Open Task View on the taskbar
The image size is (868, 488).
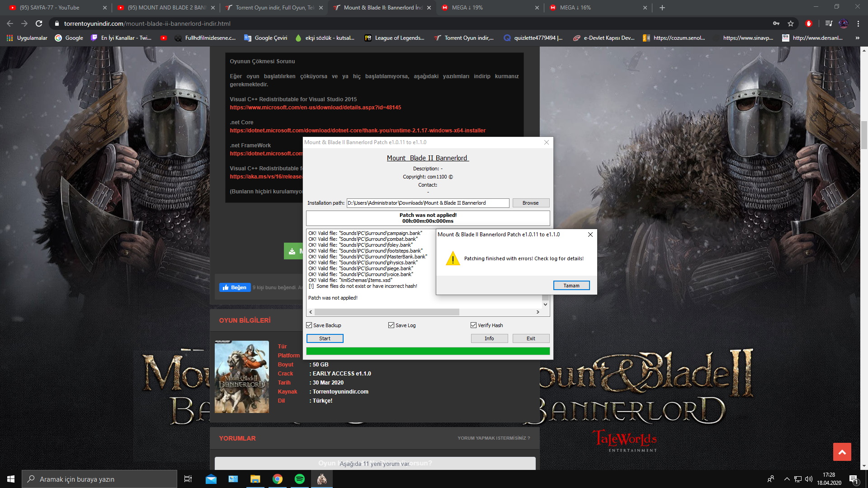click(x=188, y=479)
